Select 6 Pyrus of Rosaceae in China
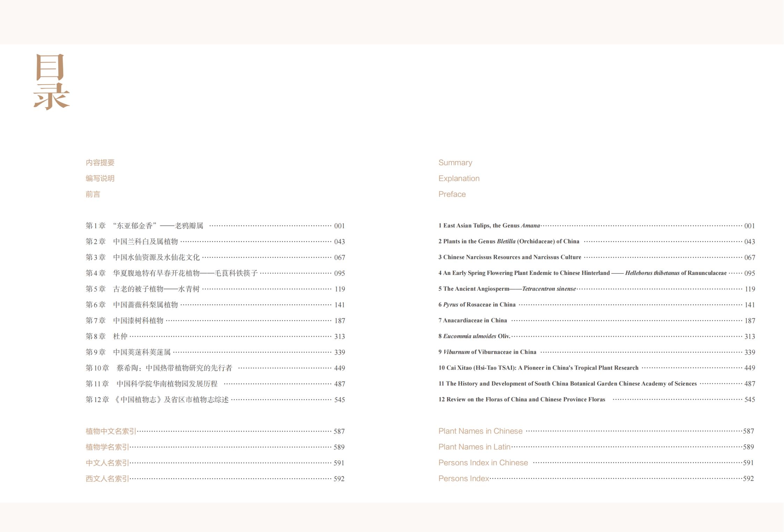The image size is (784, 532). (x=477, y=305)
